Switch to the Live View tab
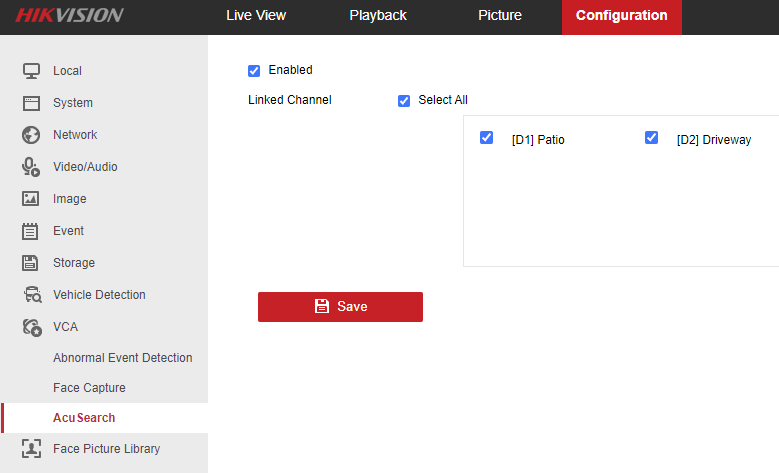This screenshot has width=779, height=473. 255,16
